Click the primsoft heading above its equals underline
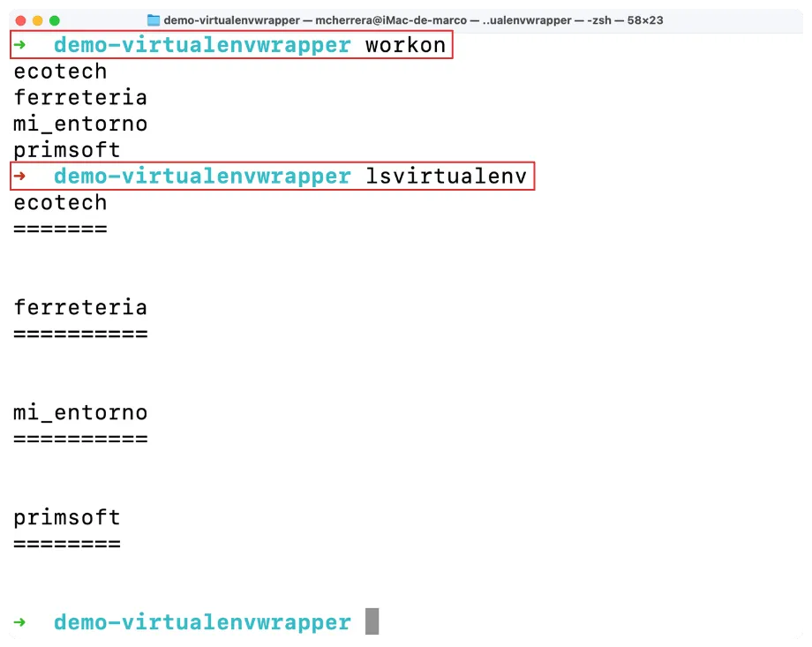The width and height of the screenshot is (812, 647). [x=67, y=518]
